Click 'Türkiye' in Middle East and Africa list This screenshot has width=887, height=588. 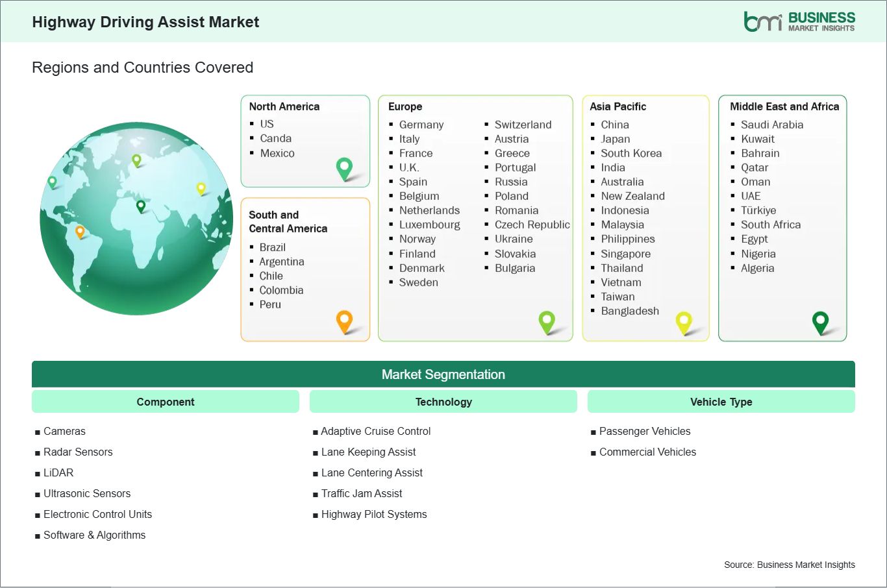point(758,210)
